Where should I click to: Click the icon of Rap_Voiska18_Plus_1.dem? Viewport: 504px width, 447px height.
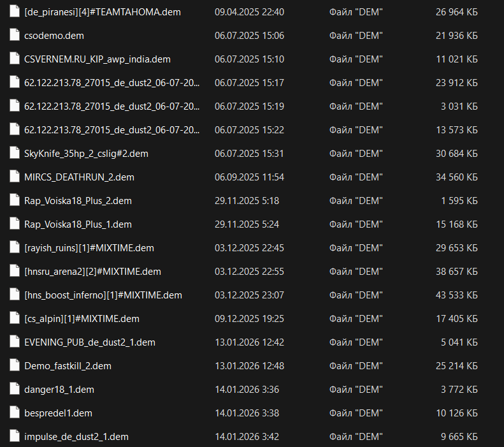pos(14,224)
